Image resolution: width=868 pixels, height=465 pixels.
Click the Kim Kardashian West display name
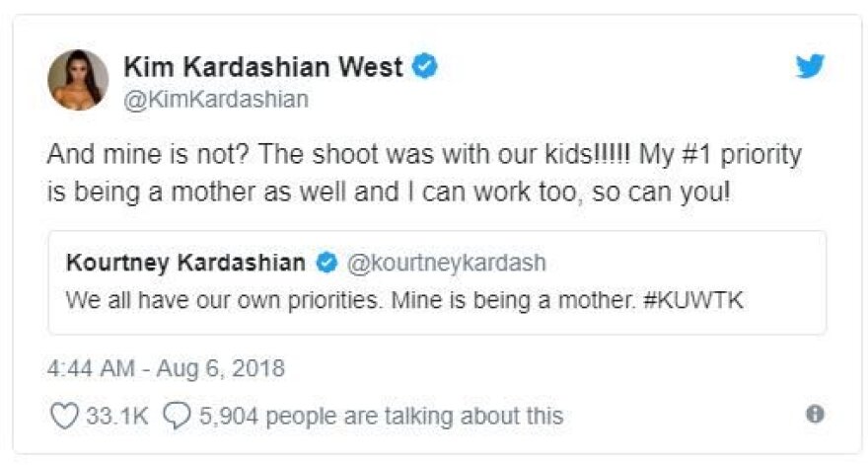263,67
